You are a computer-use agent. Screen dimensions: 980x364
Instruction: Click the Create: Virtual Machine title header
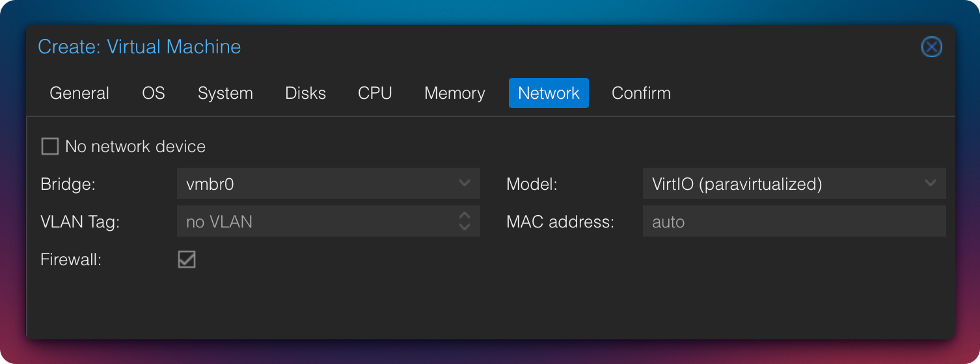point(139,47)
